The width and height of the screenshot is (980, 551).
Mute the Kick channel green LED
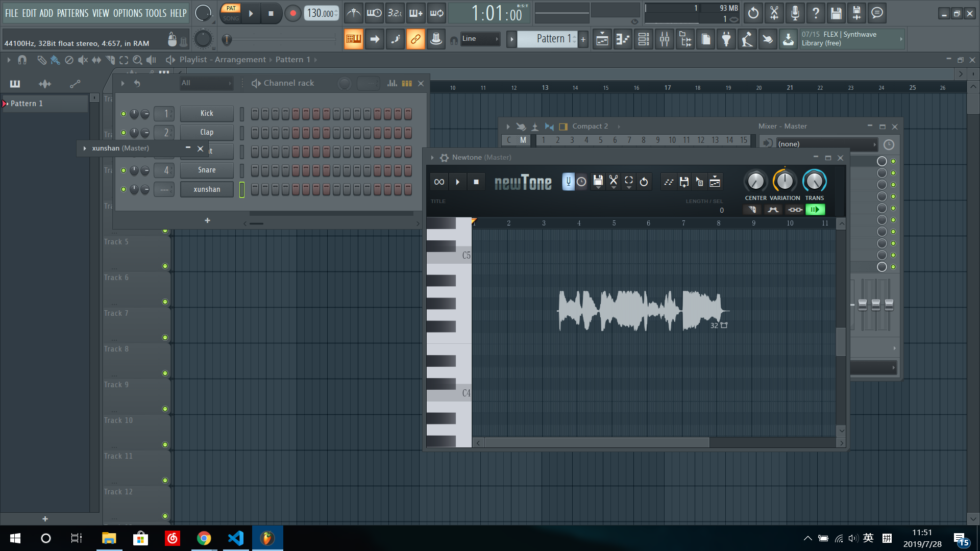[x=123, y=114]
